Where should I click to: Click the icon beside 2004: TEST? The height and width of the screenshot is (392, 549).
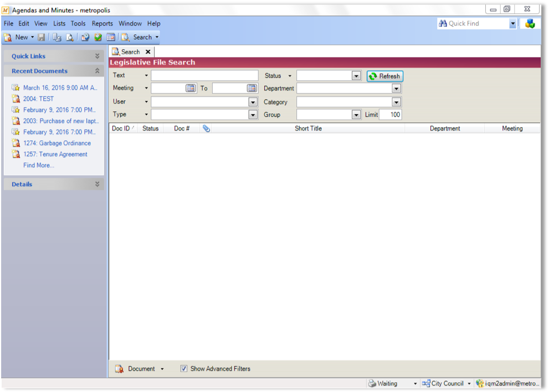[16, 99]
